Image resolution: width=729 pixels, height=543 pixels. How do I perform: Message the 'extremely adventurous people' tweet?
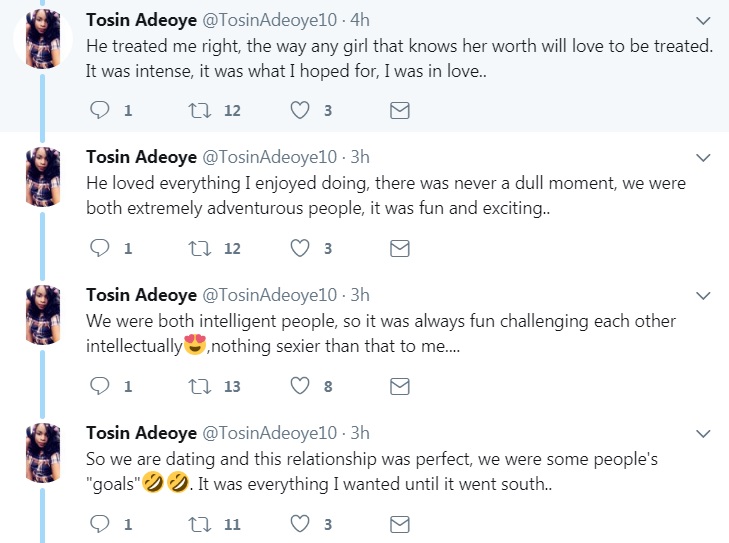(x=399, y=248)
